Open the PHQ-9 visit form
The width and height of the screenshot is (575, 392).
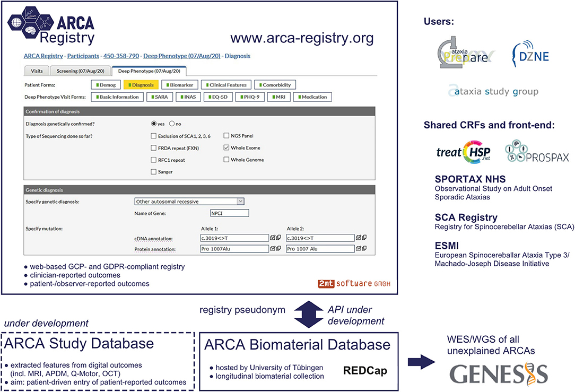click(x=250, y=97)
